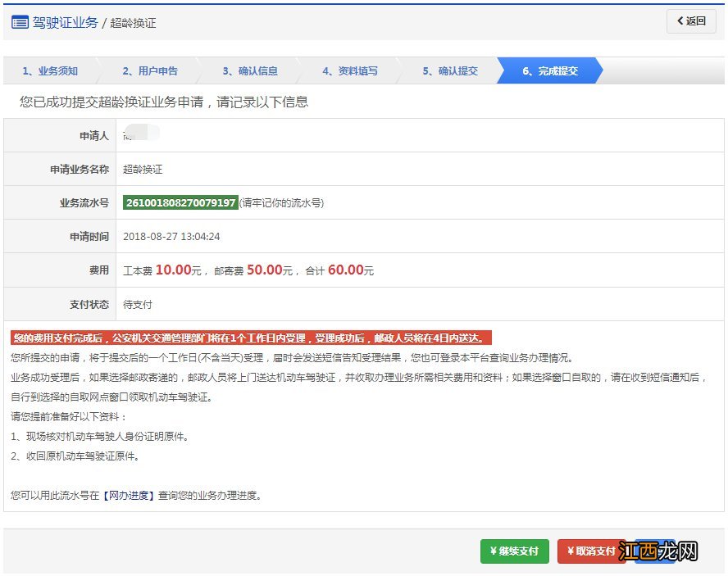
Task: Click the 申请时间 row showing 2018-08-27
Action: tap(172, 236)
